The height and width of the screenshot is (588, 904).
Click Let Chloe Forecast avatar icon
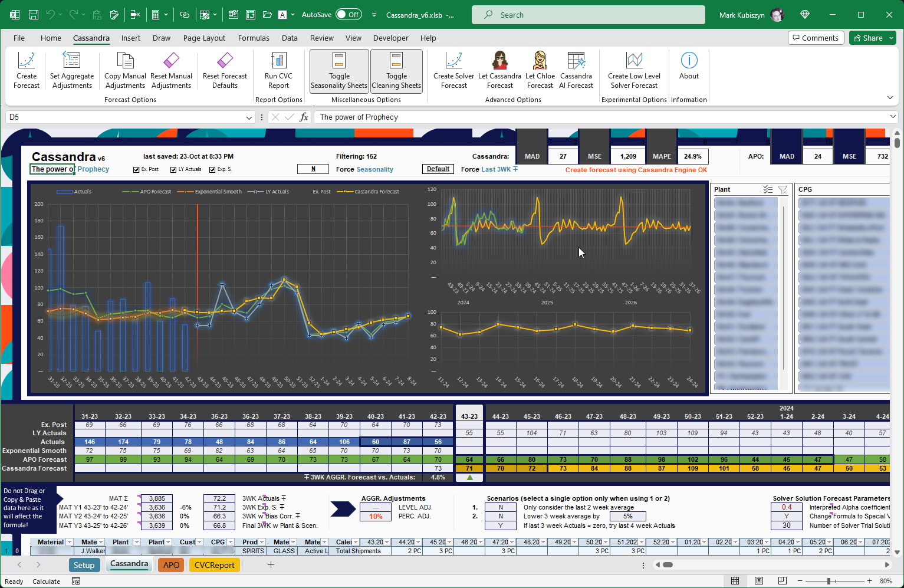coord(540,60)
